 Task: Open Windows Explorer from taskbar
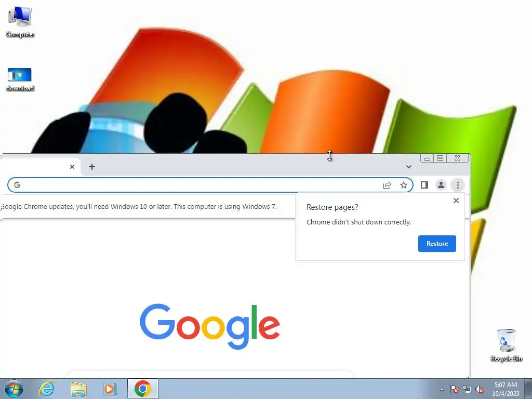coord(78,389)
